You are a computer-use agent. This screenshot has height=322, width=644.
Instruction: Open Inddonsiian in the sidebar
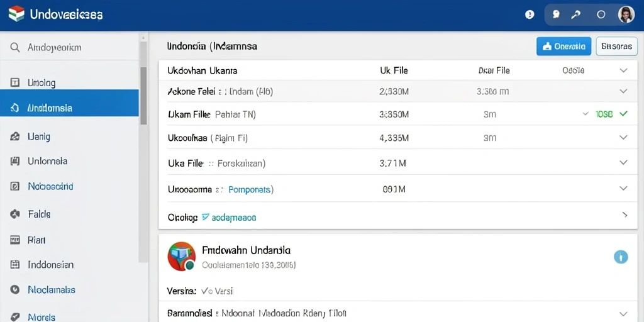[x=50, y=265]
